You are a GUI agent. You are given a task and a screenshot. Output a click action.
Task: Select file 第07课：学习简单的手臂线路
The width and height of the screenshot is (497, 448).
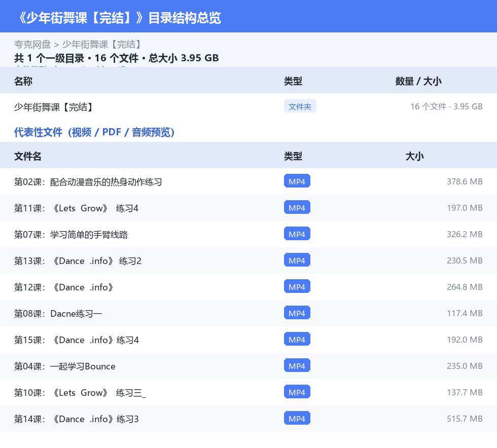[x=70, y=235]
